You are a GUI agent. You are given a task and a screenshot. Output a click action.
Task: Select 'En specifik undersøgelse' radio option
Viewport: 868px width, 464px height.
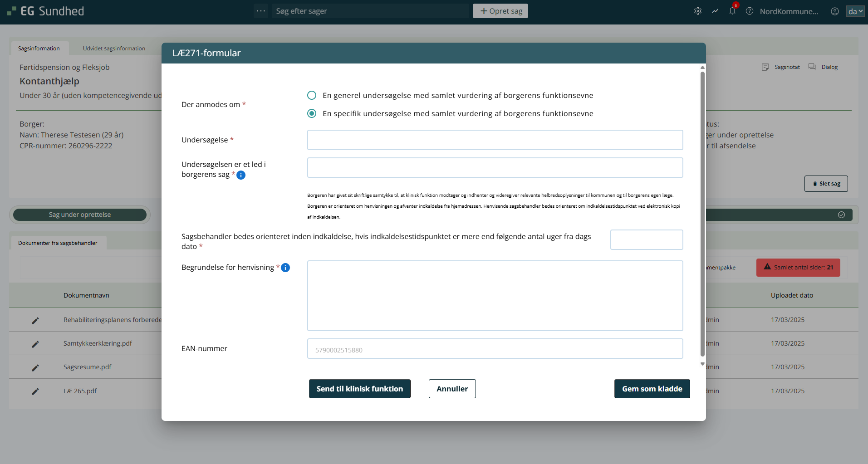(312, 113)
